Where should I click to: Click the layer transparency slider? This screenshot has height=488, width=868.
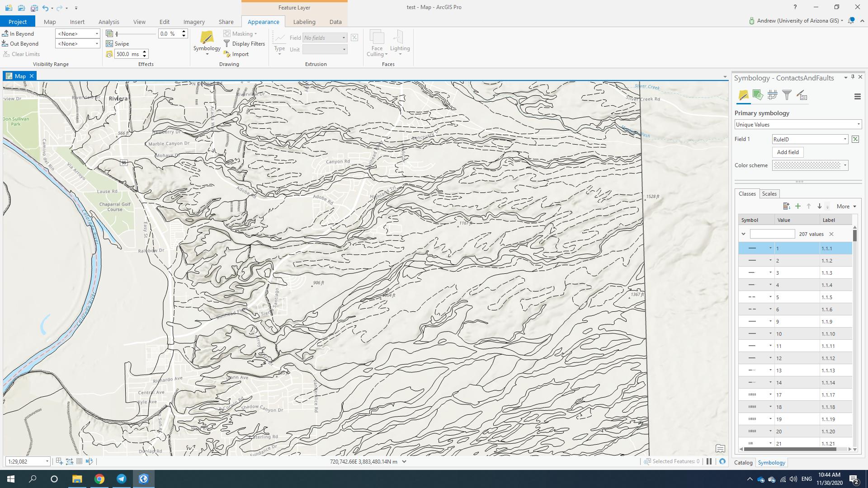[136, 34]
